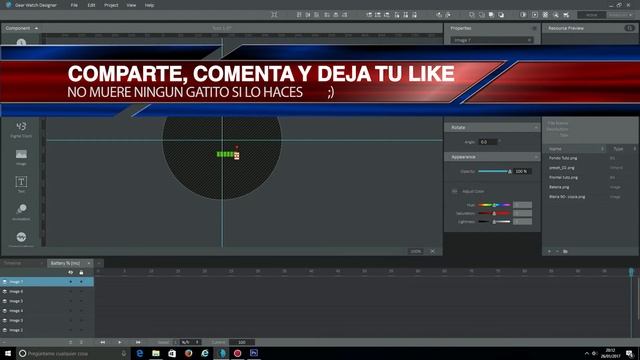Viewport: 640px width, 360px height.
Task: Click the timeline playhead marker
Action: tap(631, 271)
